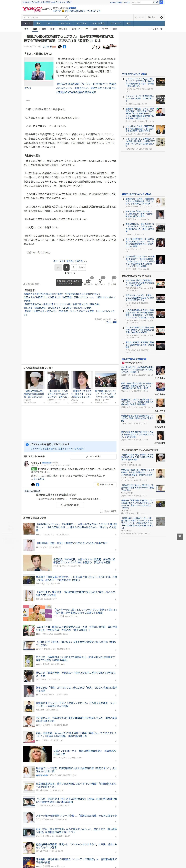Select the 国内 category tab

(35, 29)
